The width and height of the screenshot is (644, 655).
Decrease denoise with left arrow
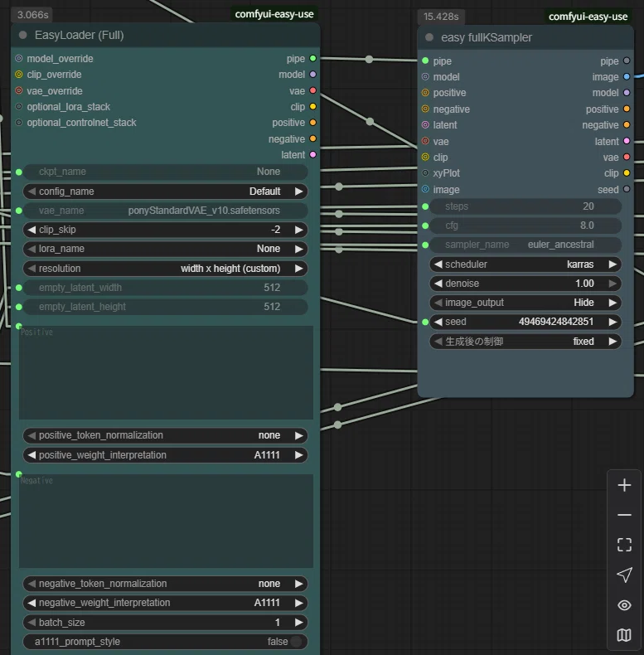click(438, 284)
